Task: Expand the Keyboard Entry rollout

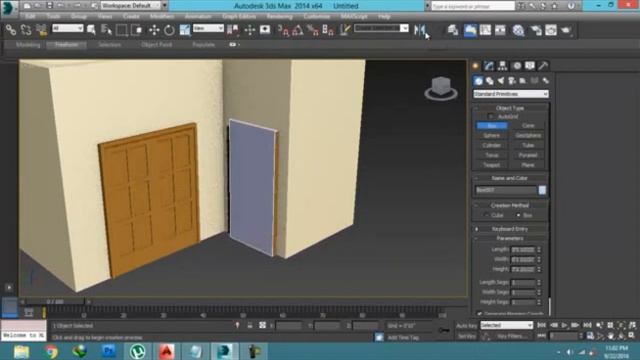Action: [510, 229]
